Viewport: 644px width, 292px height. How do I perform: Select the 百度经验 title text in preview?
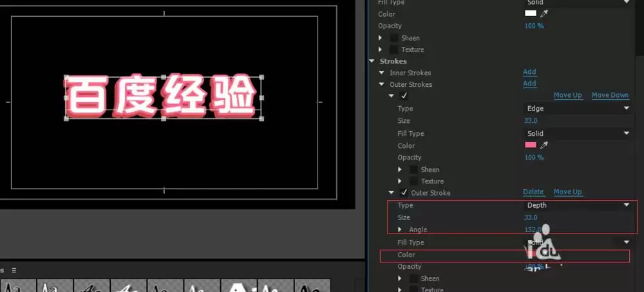(x=164, y=98)
